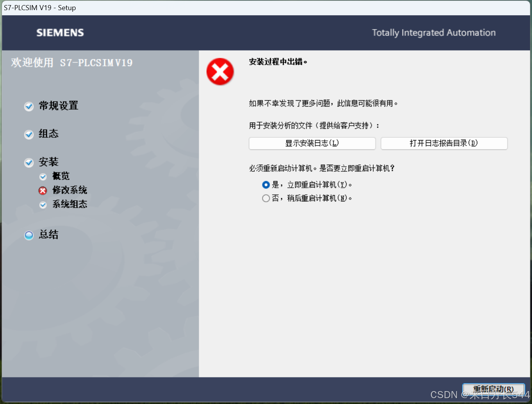The height and width of the screenshot is (404, 532).
Task: Click the large red error icon
Action: [220, 72]
